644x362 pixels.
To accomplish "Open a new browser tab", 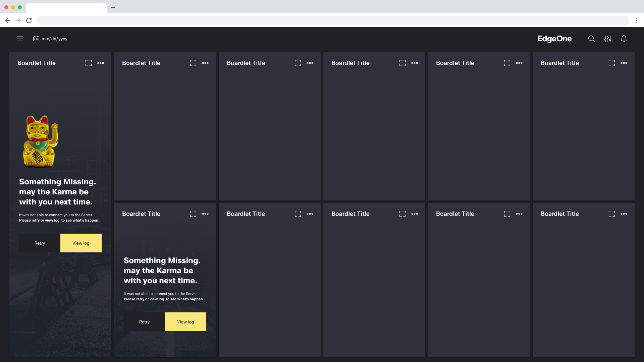I will [113, 7].
